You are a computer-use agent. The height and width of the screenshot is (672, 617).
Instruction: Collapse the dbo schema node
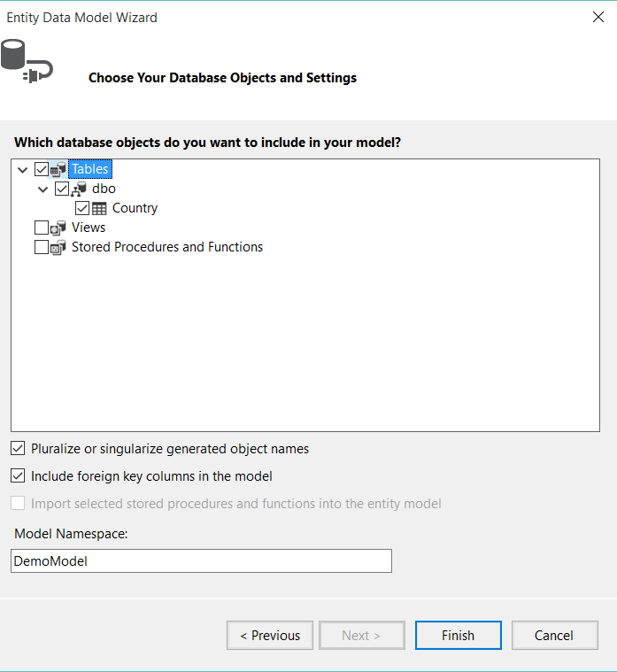coord(43,189)
